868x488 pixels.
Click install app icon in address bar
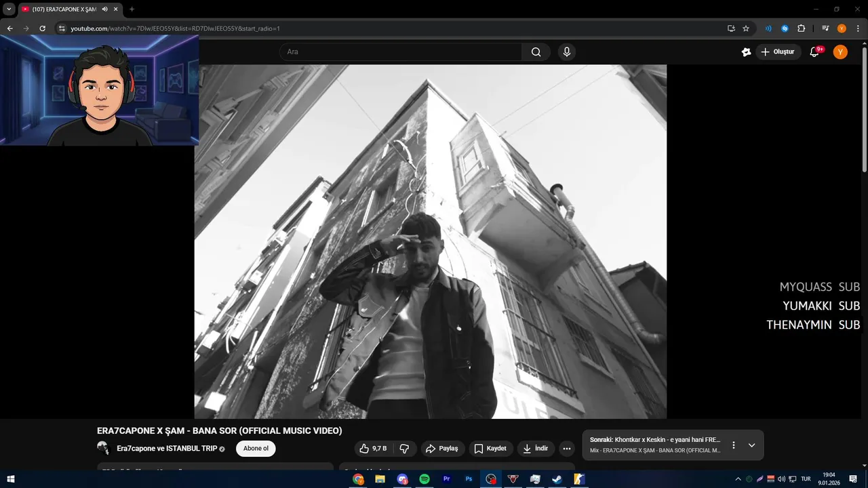tap(731, 28)
